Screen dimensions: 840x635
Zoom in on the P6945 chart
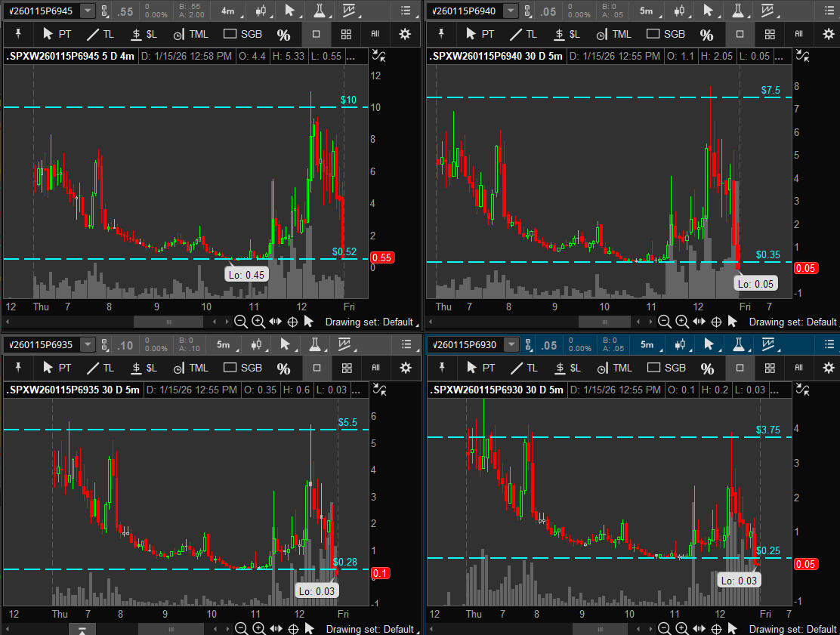click(258, 322)
